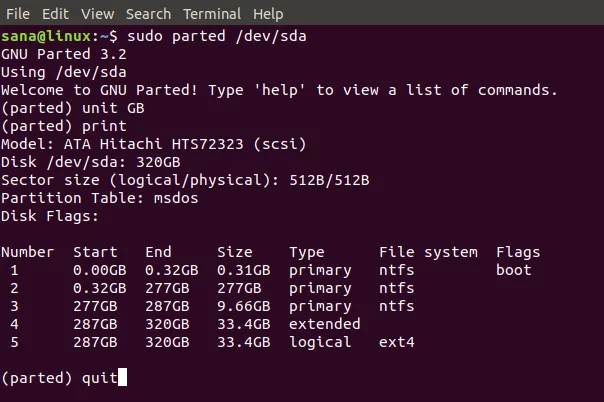Viewport: 604px width, 402px height.
Task: Open the File menu
Action: (x=18, y=14)
